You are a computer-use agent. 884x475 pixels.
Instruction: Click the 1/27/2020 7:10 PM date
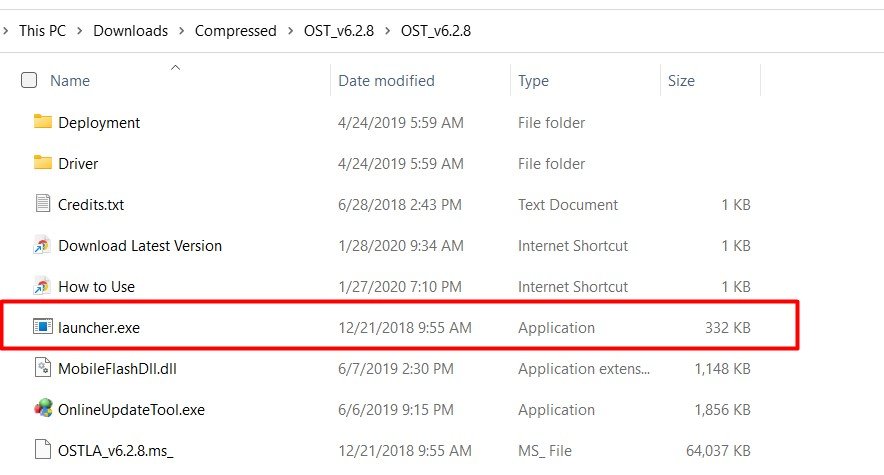(400, 287)
